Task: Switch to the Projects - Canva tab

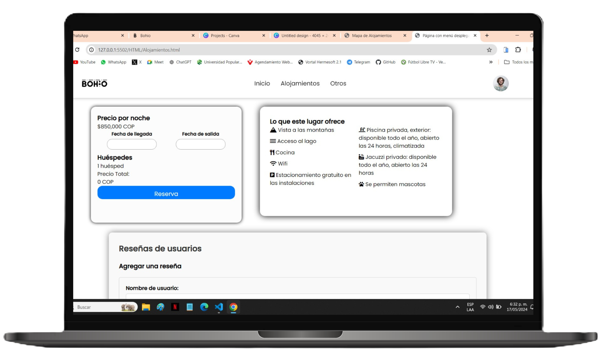Action: [225, 36]
